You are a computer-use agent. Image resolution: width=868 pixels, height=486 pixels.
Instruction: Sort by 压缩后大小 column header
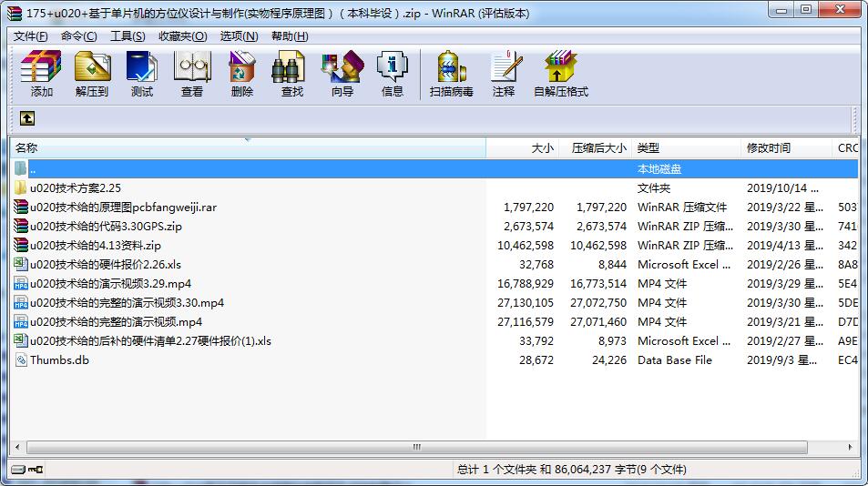coord(595,148)
